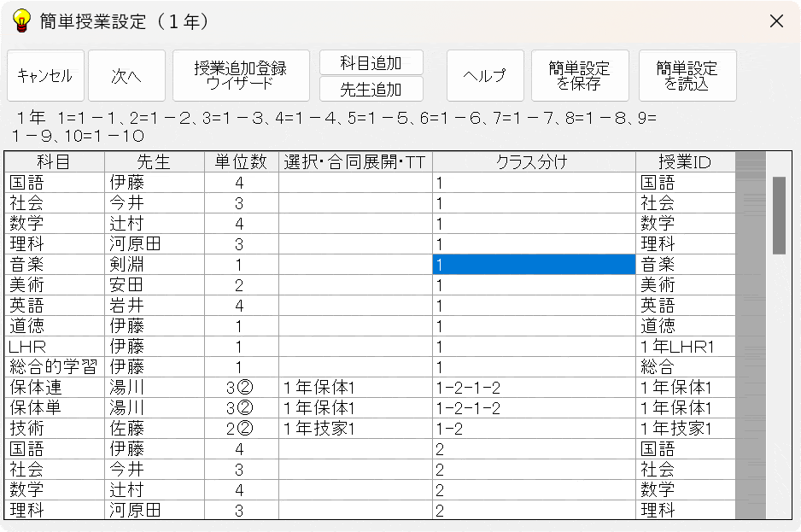Viewport: 801px width, 532px height.
Task: Click 簡単設定を読込 to load settings
Action: [x=687, y=76]
